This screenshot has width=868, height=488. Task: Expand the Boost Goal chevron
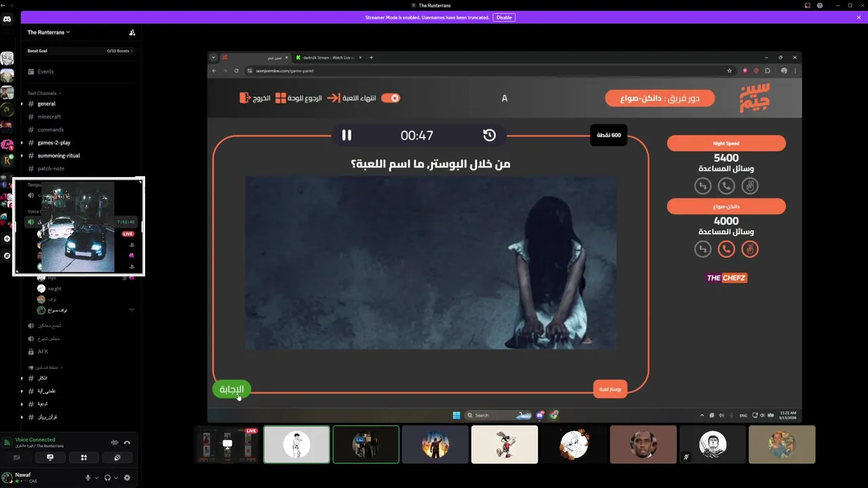(x=132, y=51)
